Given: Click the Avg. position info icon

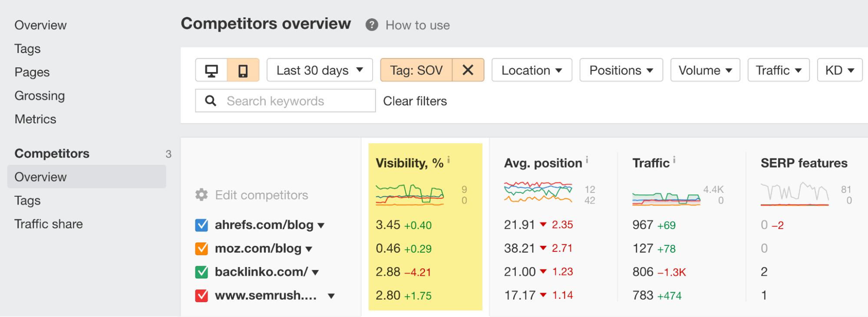Looking at the screenshot, I should [x=587, y=159].
